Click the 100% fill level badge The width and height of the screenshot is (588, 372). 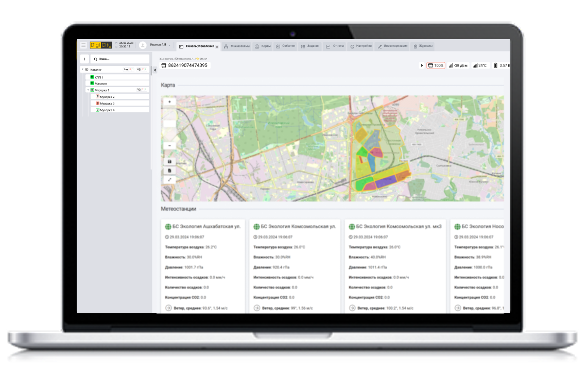[x=436, y=65]
